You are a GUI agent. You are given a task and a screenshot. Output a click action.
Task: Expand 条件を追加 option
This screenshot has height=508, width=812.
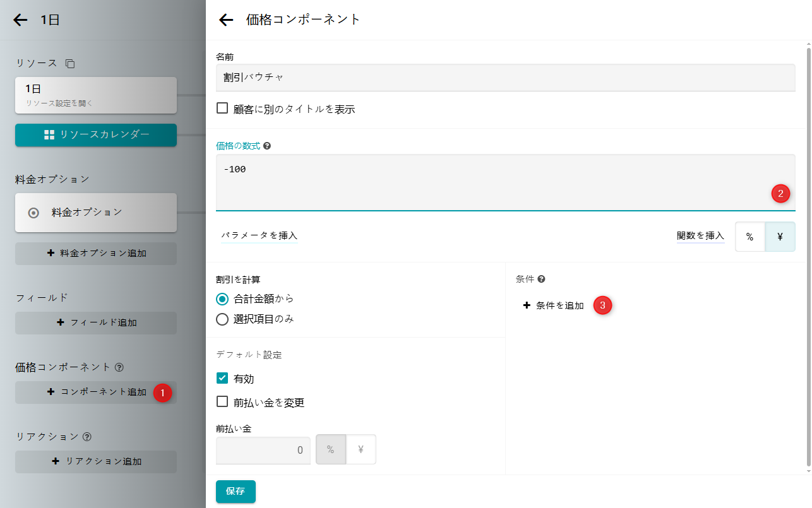coord(554,305)
